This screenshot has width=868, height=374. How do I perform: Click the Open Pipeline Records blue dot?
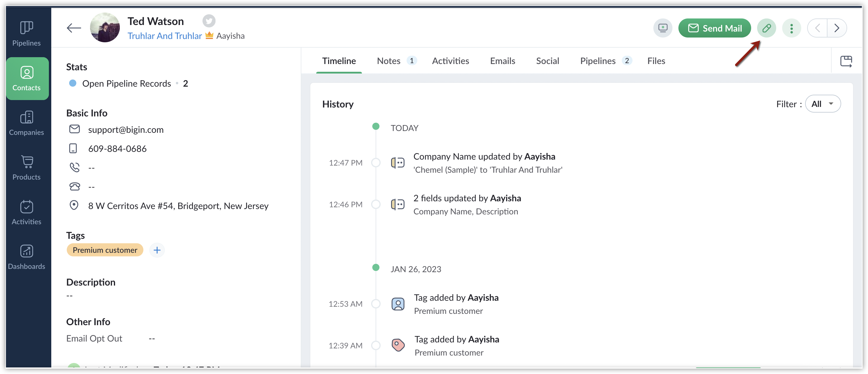point(72,83)
